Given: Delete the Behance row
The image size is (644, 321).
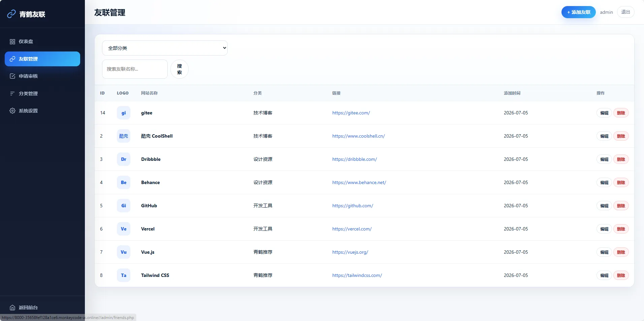Looking at the screenshot, I should tap(621, 182).
